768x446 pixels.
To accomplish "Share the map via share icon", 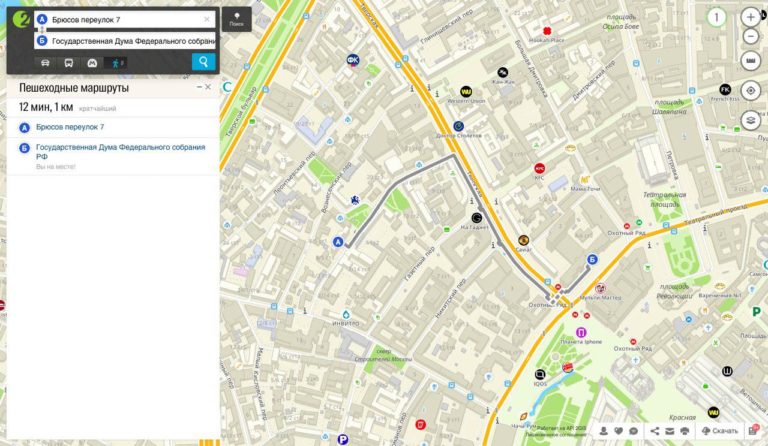I will click(653, 430).
